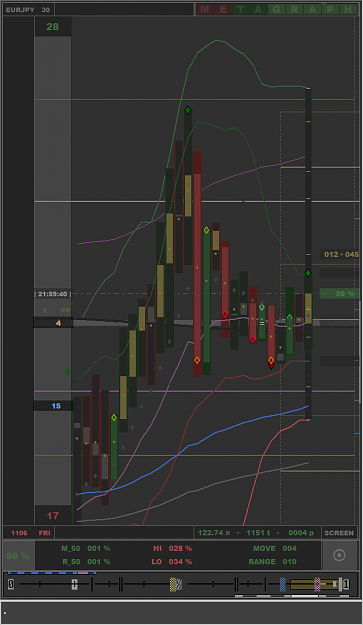Click the R_50 001 % stat
The height and width of the screenshot is (625, 363).
85,561
